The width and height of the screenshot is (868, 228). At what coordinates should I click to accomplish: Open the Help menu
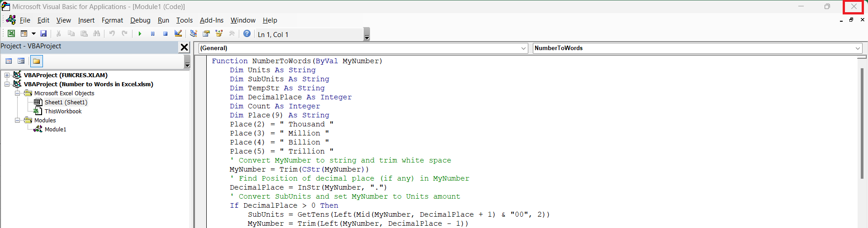270,20
